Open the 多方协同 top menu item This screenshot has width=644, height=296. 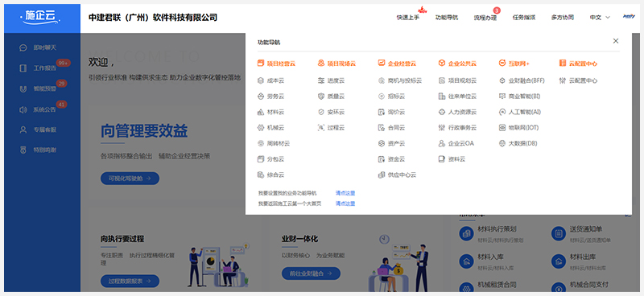562,18
